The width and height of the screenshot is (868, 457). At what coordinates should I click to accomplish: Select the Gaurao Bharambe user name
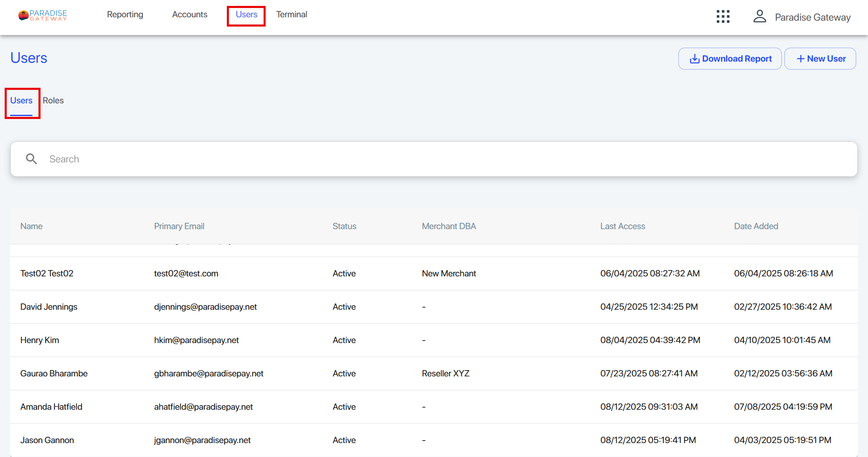(x=54, y=373)
